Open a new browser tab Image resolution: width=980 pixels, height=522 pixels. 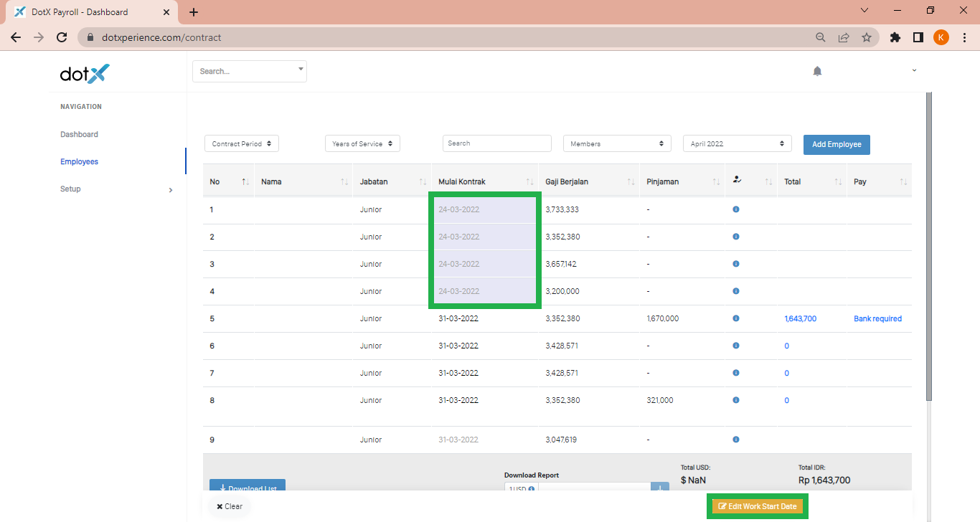(x=194, y=12)
